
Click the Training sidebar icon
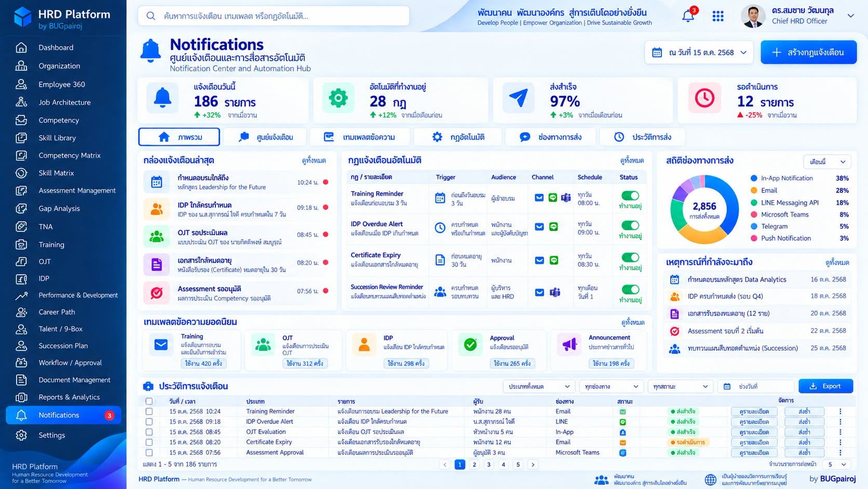pyautogui.click(x=21, y=245)
